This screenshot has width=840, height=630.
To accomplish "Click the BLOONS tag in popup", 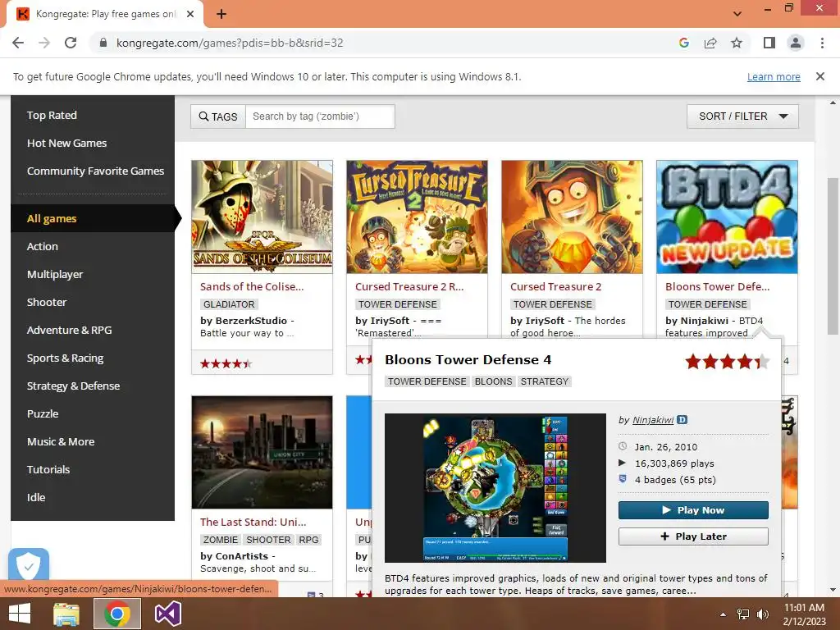I will [493, 381].
